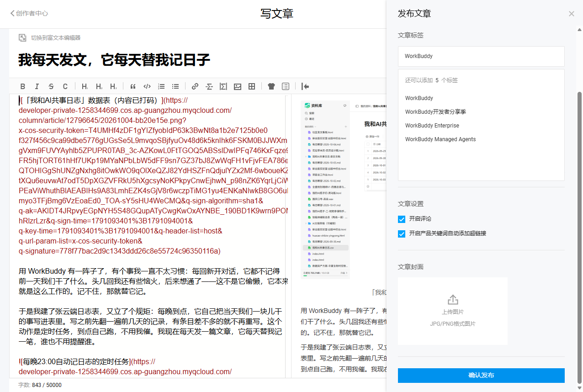Insert a level 3 heading
583x392 pixels.
pyautogui.click(x=113, y=86)
